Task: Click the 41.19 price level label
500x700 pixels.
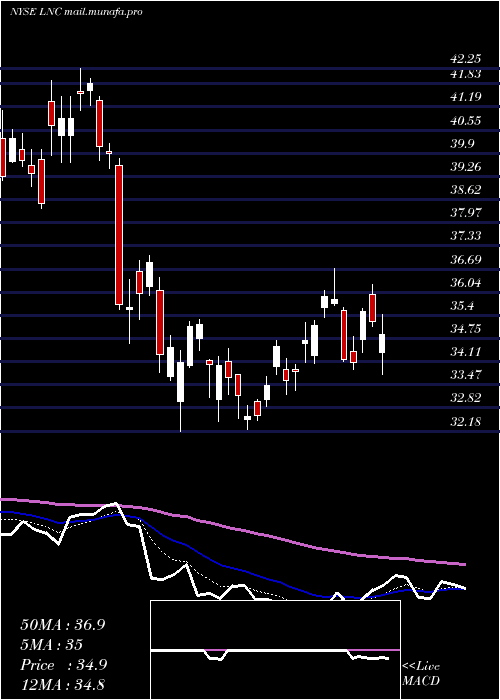Action: [465, 97]
